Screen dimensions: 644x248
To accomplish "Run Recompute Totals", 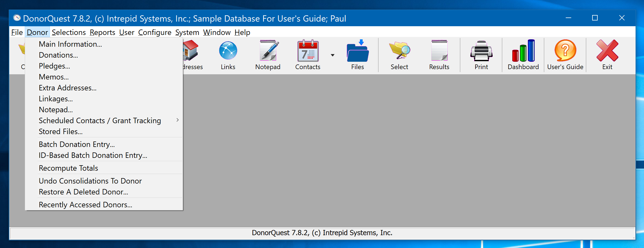I will pos(104,168).
